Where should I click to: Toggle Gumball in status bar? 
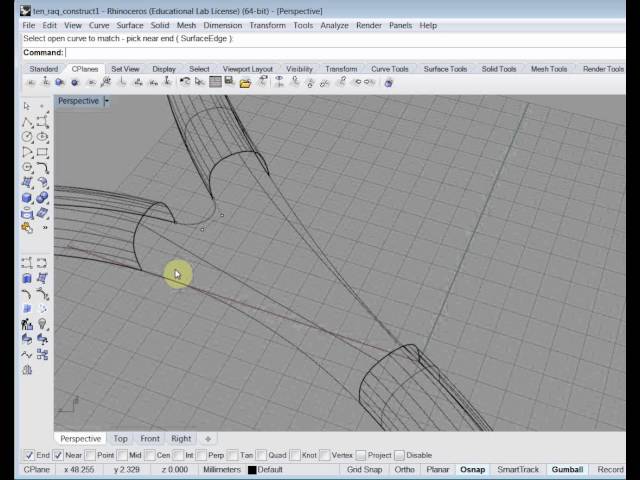click(x=567, y=469)
